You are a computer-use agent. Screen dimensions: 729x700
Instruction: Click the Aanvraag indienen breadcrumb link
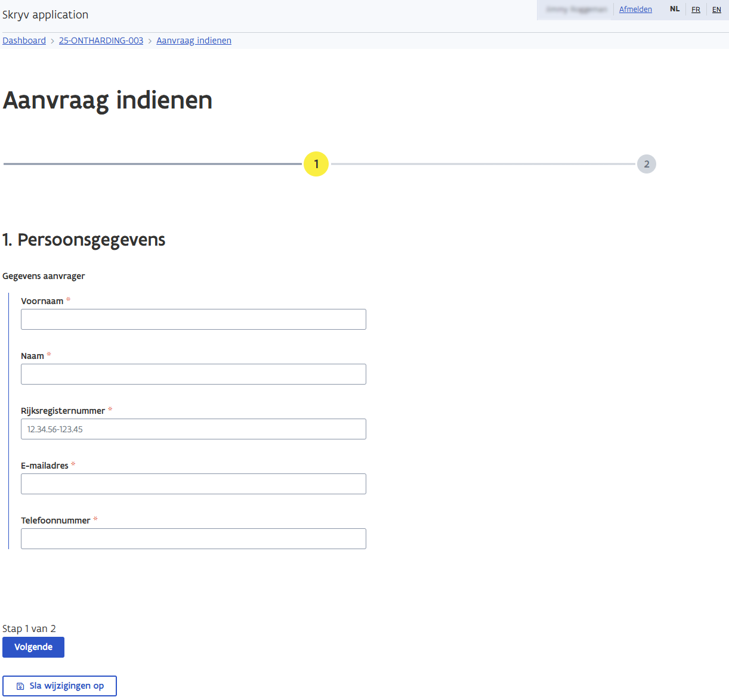click(x=193, y=40)
